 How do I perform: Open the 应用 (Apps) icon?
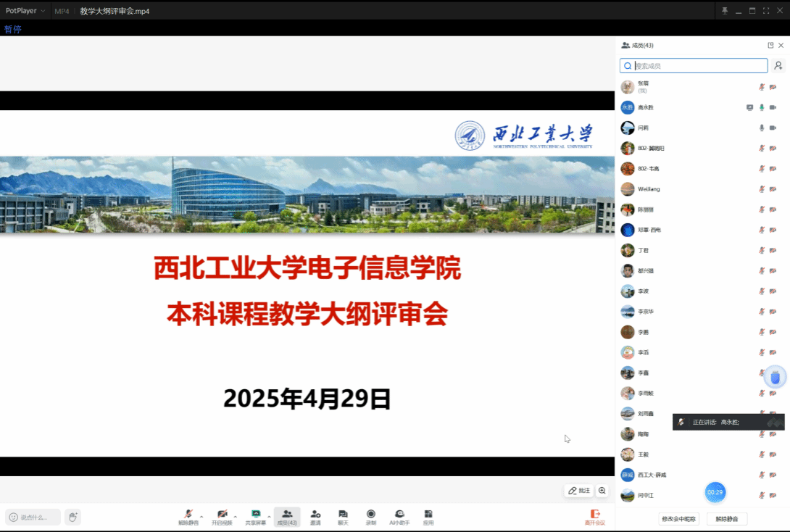coord(428,516)
